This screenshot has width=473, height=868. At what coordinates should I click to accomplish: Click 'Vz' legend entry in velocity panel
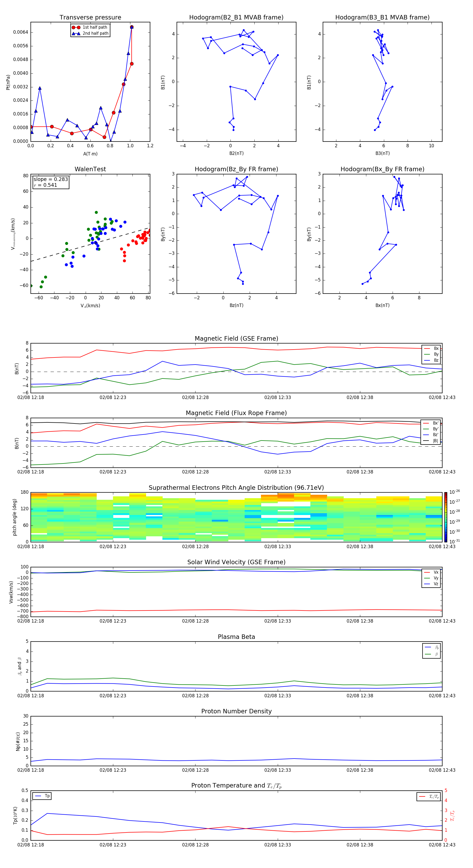click(x=431, y=584)
